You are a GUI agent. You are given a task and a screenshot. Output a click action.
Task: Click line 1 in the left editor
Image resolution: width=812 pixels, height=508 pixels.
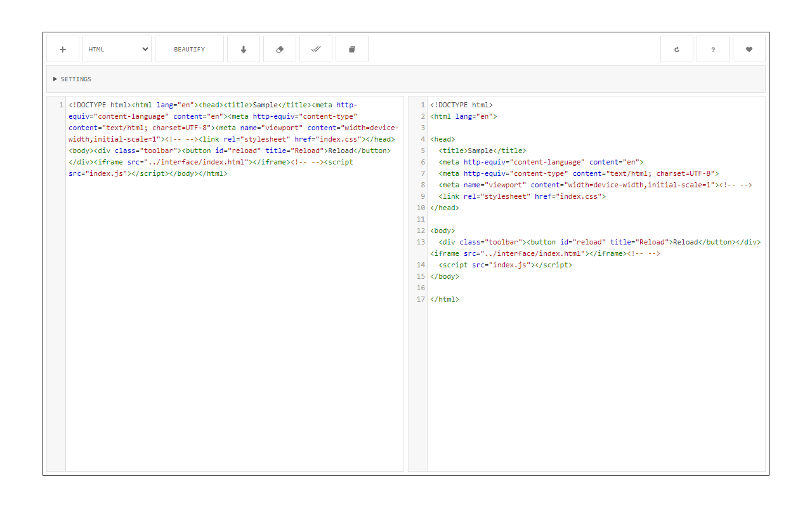[190, 105]
